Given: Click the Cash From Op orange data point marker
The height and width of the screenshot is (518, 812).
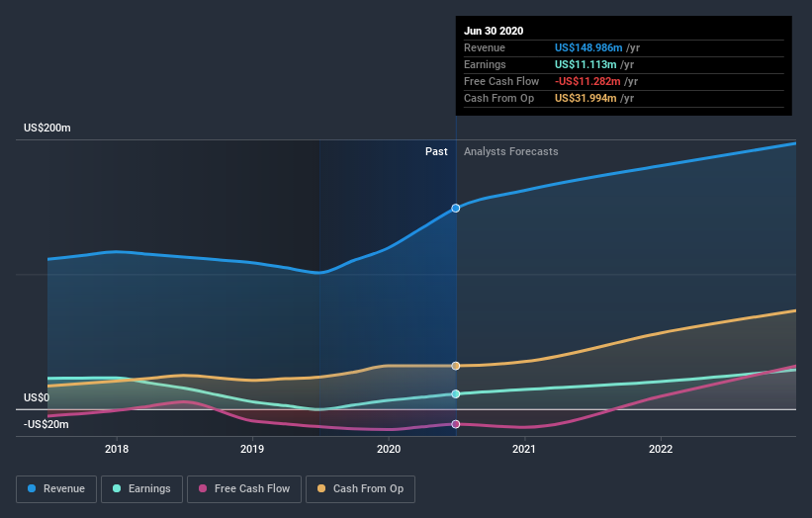Looking at the screenshot, I should tap(456, 366).
